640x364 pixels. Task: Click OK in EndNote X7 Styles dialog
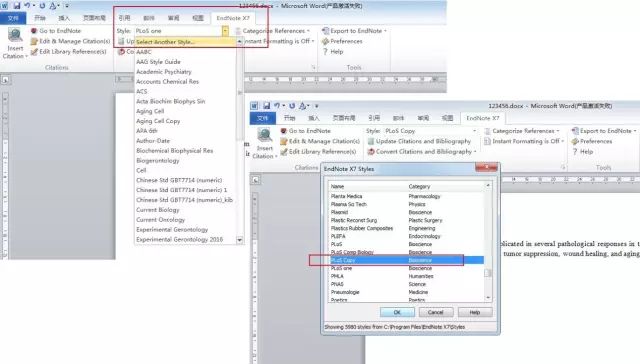coord(397,312)
